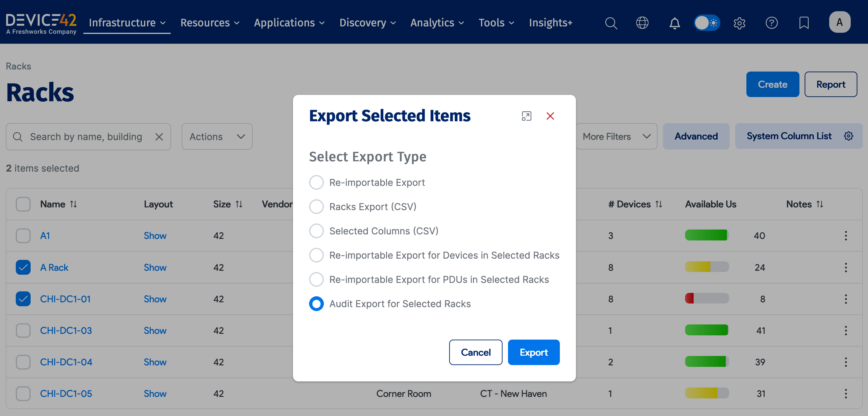Click the Export button
The height and width of the screenshot is (416, 868).
pyautogui.click(x=533, y=352)
